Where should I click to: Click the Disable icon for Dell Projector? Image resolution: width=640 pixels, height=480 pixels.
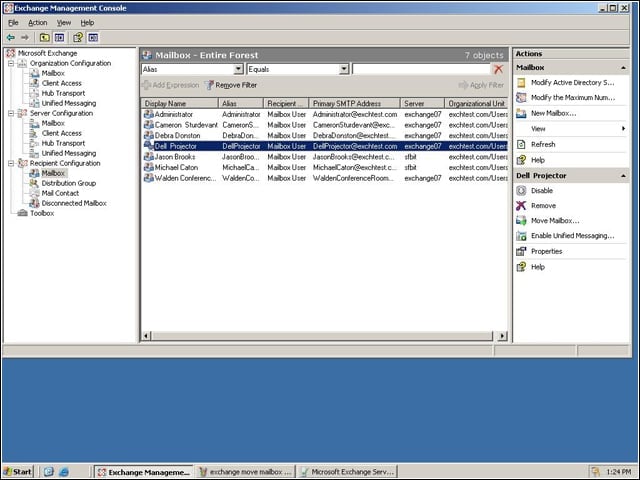pos(521,191)
